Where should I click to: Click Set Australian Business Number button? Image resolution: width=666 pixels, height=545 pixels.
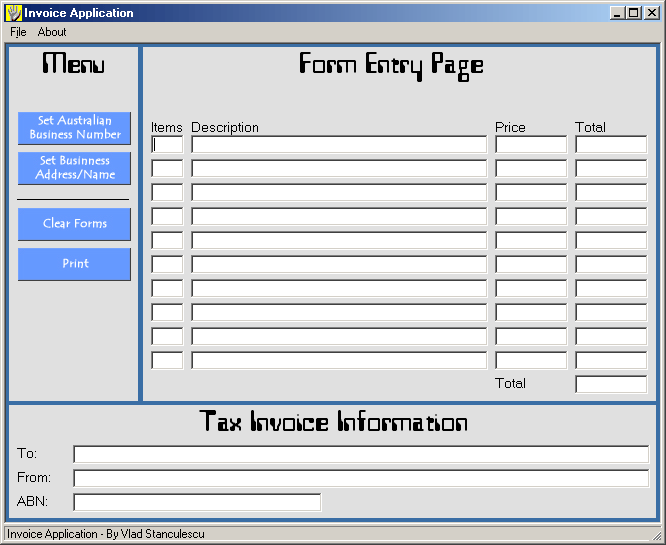74,128
